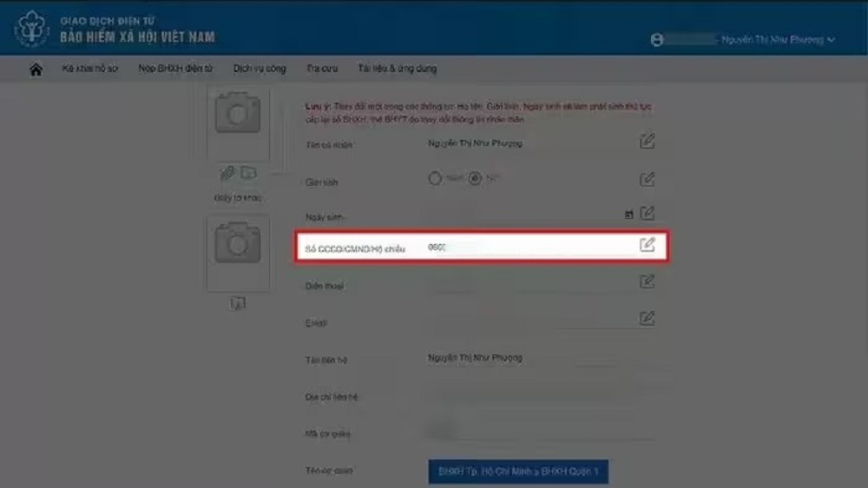Click the BHXH Tp. Hồ Chí Minh button
Image resolution: width=868 pixels, height=488 pixels.
(x=518, y=472)
